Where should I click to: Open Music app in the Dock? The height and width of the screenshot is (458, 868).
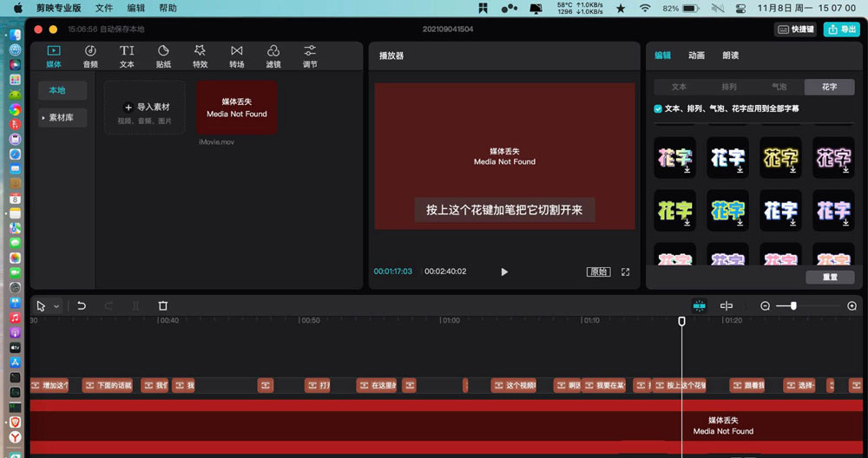click(x=15, y=317)
